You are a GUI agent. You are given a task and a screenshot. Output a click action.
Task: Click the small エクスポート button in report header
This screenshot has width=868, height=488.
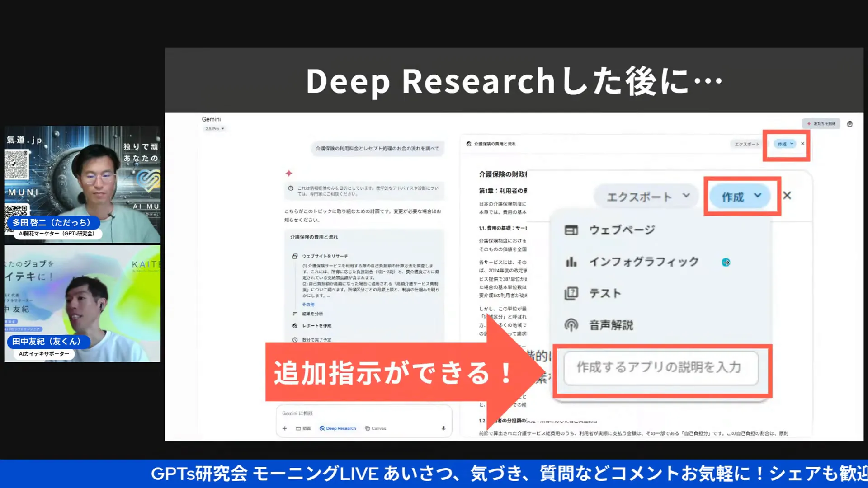pyautogui.click(x=746, y=144)
